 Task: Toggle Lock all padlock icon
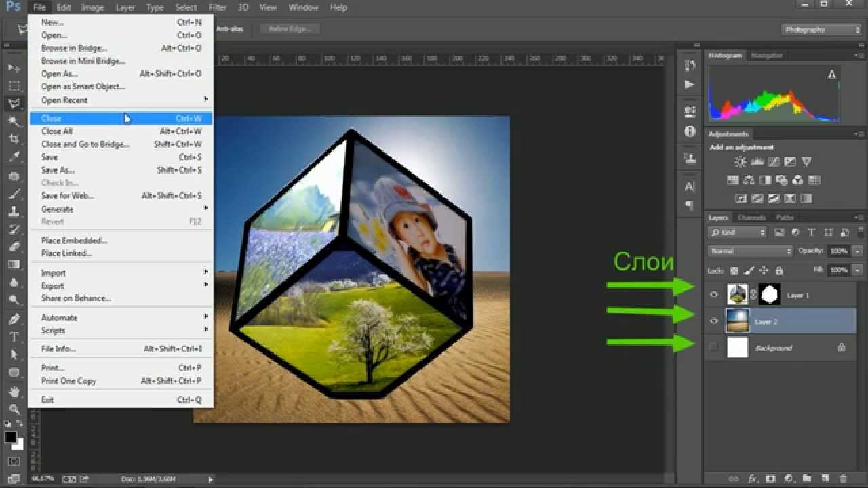780,270
